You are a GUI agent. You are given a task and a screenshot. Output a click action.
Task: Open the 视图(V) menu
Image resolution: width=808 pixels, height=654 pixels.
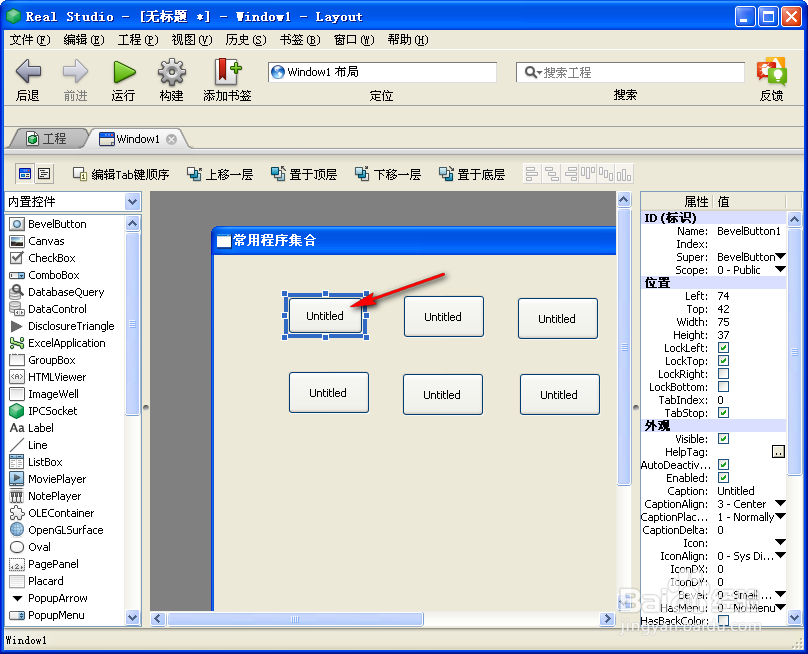click(192, 40)
